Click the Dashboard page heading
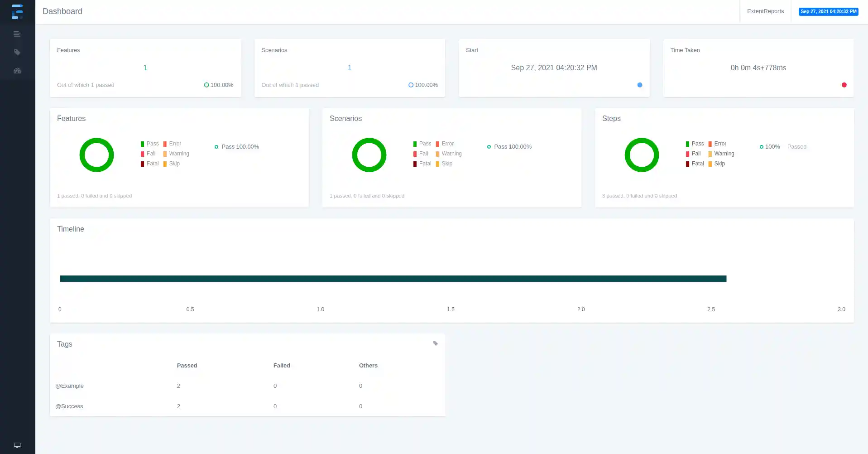 click(62, 11)
